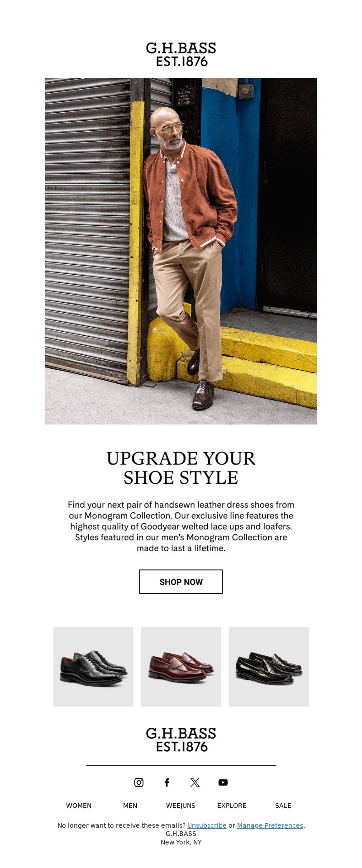This screenshot has height=868, width=362.
Task: Select the black Weejuns loafer thumbnail
Action: click(x=269, y=667)
